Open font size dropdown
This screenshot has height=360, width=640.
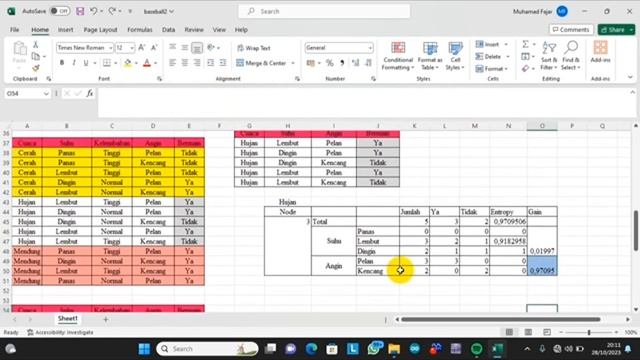[132, 48]
